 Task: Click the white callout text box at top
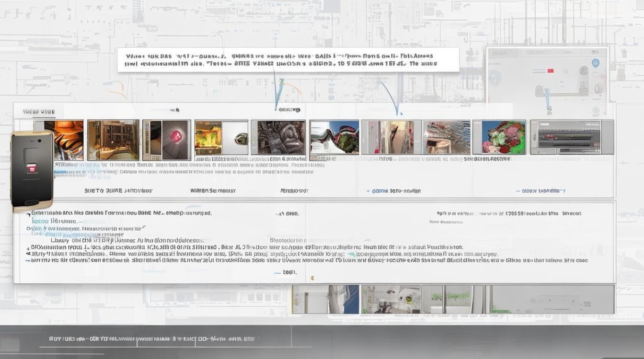click(x=288, y=59)
